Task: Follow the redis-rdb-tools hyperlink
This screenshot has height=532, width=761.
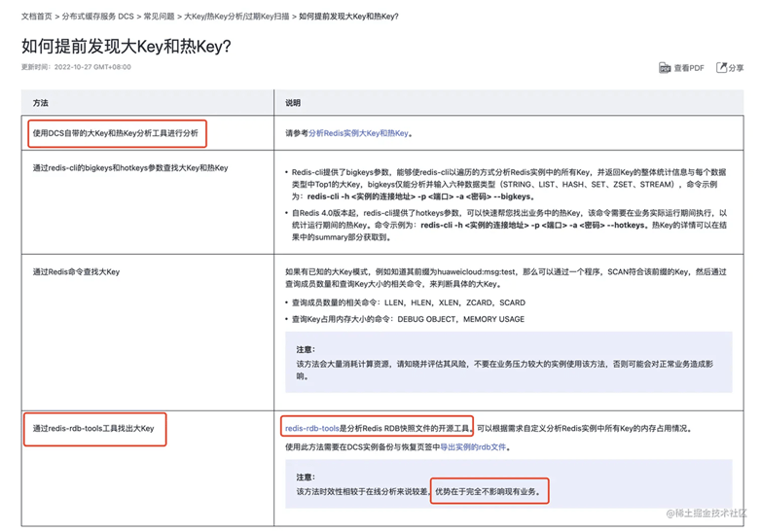Action: click(x=311, y=428)
